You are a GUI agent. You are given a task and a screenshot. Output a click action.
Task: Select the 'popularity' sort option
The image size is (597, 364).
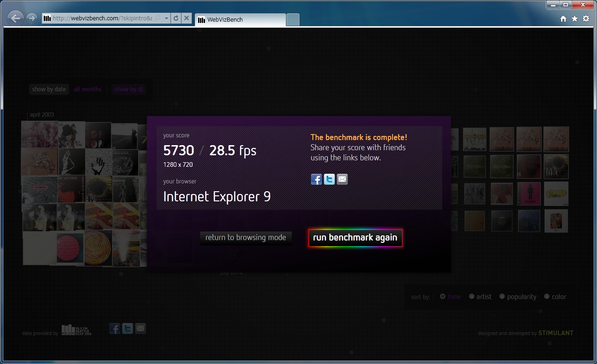click(x=518, y=297)
